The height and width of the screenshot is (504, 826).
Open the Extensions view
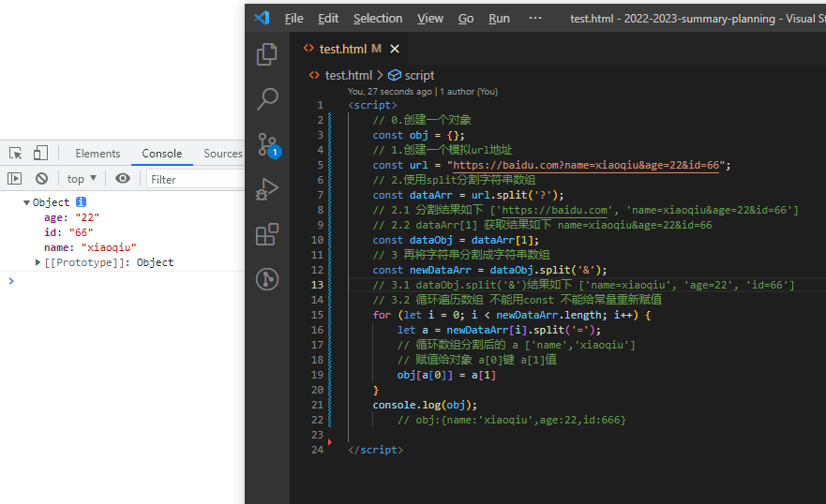(267, 233)
